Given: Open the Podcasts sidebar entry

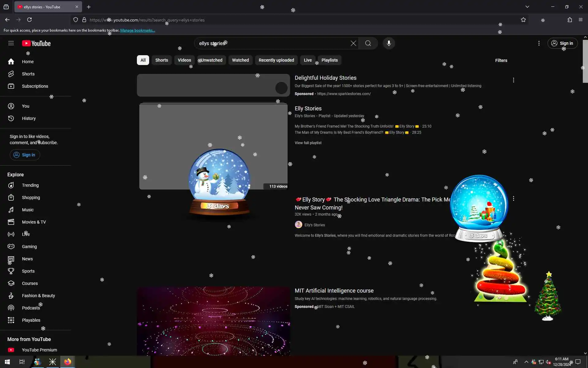Looking at the screenshot, I should coord(31,308).
